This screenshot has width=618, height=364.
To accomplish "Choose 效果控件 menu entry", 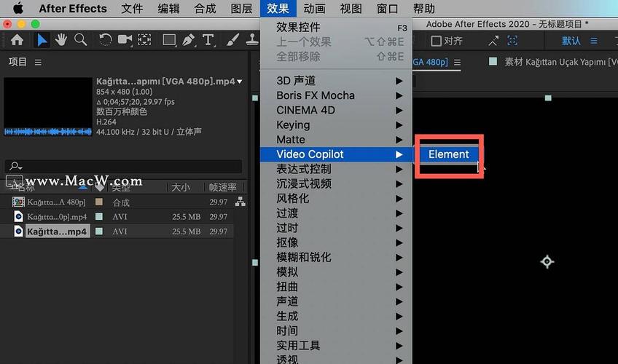I will (336, 27).
